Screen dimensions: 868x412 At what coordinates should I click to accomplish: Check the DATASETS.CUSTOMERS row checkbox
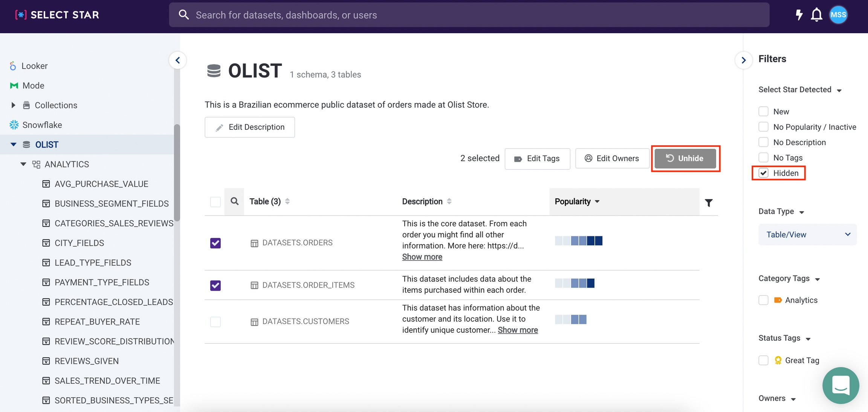(215, 322)
